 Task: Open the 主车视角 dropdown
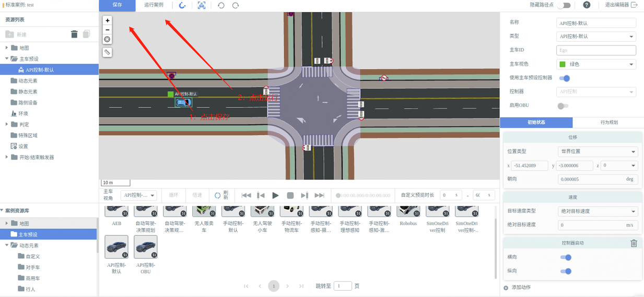point(138,195)
